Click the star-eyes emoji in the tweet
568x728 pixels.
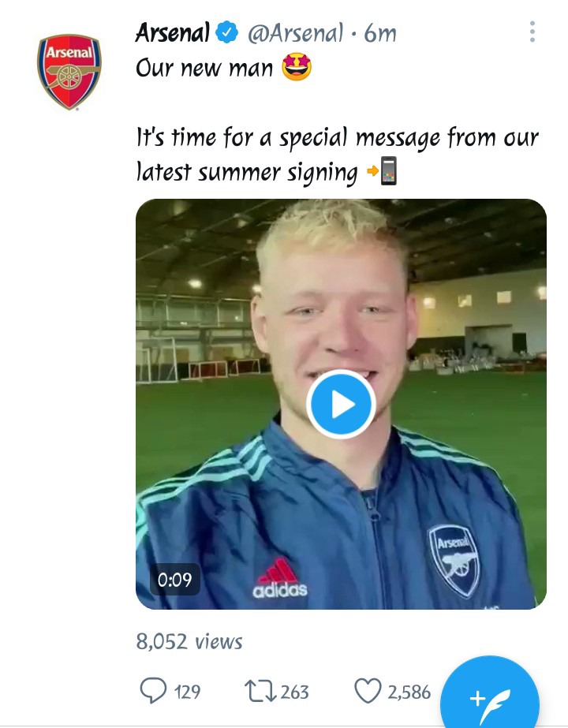click(x=297, y=66)
